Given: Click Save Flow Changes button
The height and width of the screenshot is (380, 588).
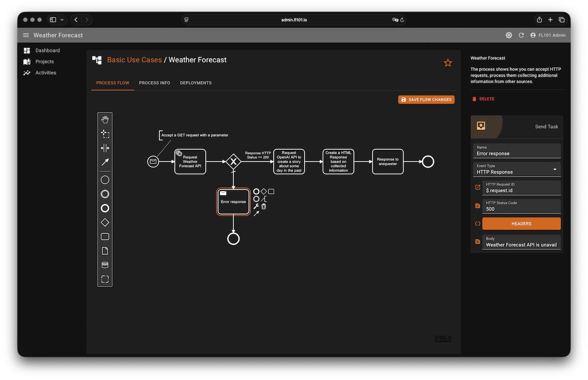Looking at the screenshot, I should point(426,100).
